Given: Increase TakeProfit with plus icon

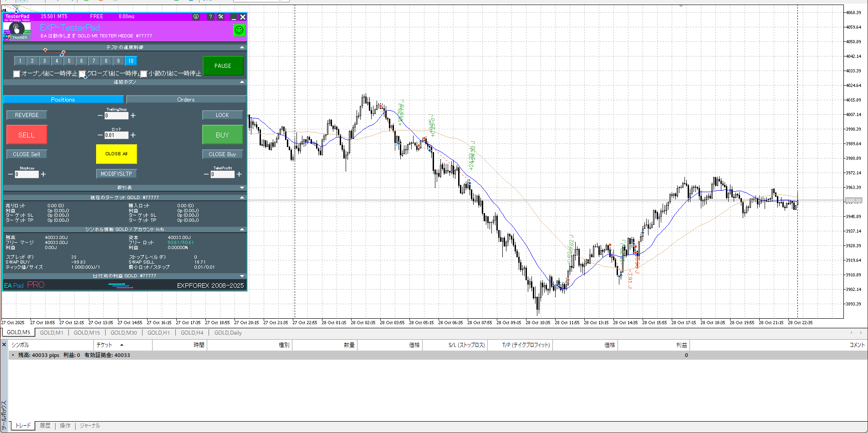Looking at the screenshot, I should point(239,174).
